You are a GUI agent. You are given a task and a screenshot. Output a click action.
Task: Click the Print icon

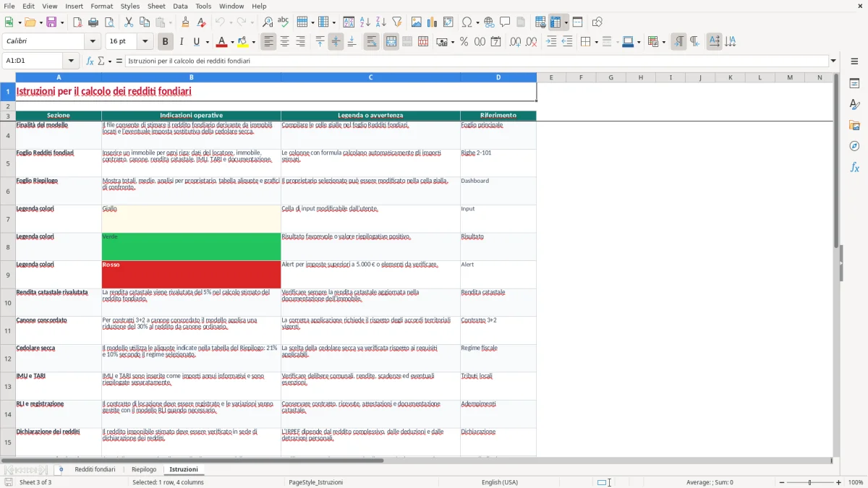(x=93, y=22)
